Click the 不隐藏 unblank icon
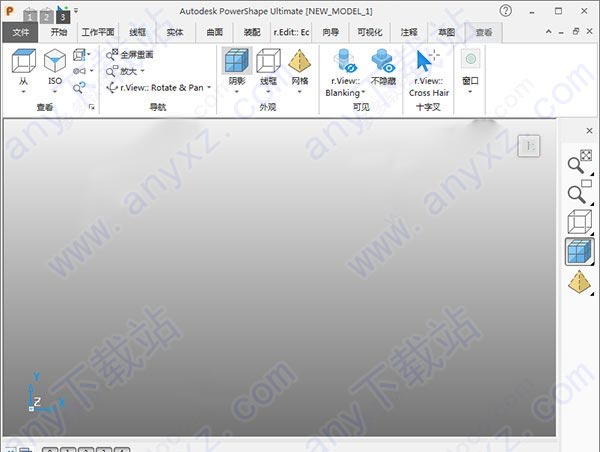 pos(383,61)
